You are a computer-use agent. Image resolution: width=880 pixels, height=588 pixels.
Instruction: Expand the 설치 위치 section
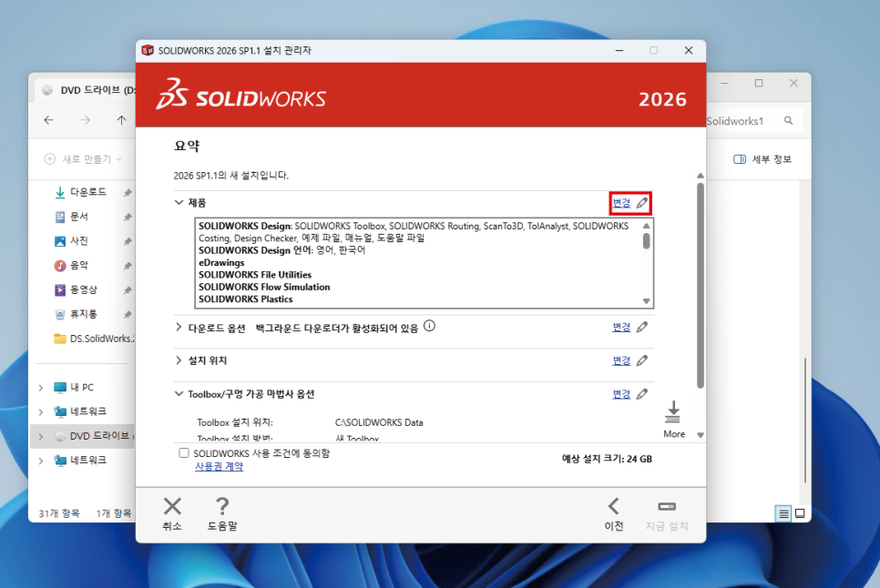coord(179,360)
